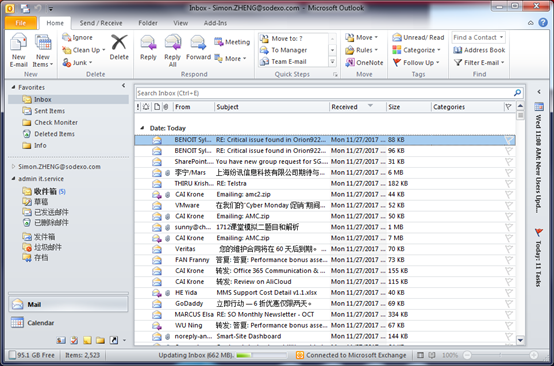Open the Rules dropdown
Screen dimensions: 554x366
point(361,50)
